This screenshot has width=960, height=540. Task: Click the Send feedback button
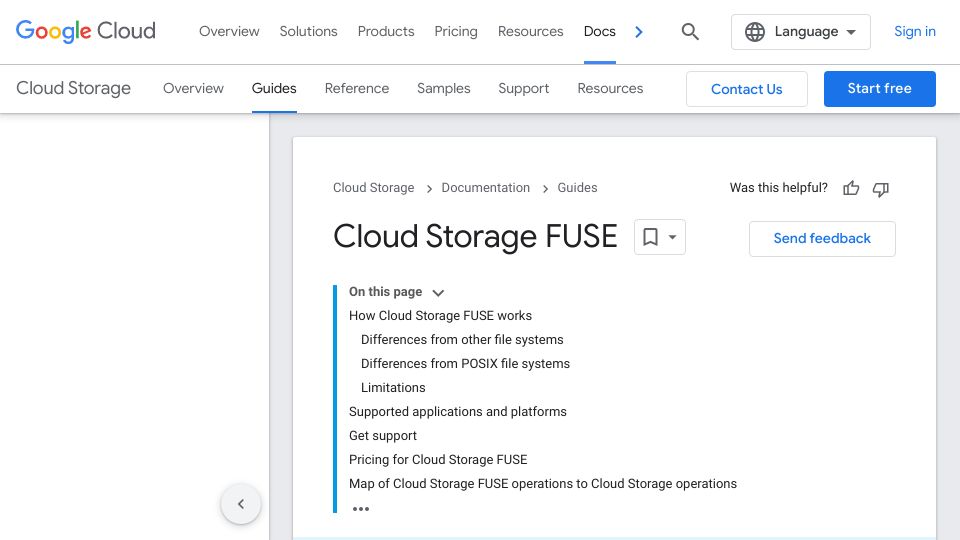(x=822, y=239)
